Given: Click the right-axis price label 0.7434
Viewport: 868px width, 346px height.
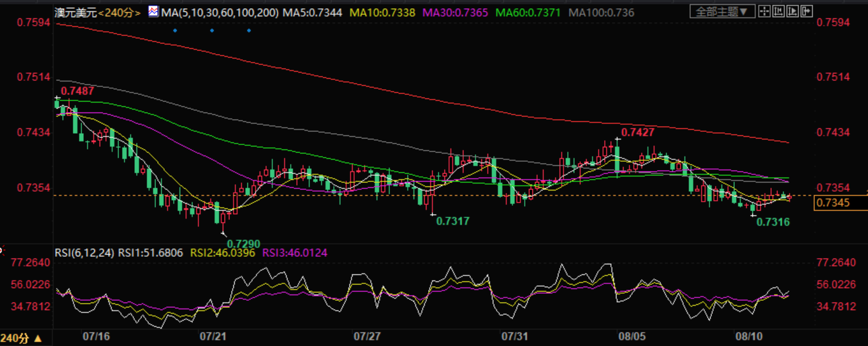Looking at the screenshot, I should [x=833, y=133].
